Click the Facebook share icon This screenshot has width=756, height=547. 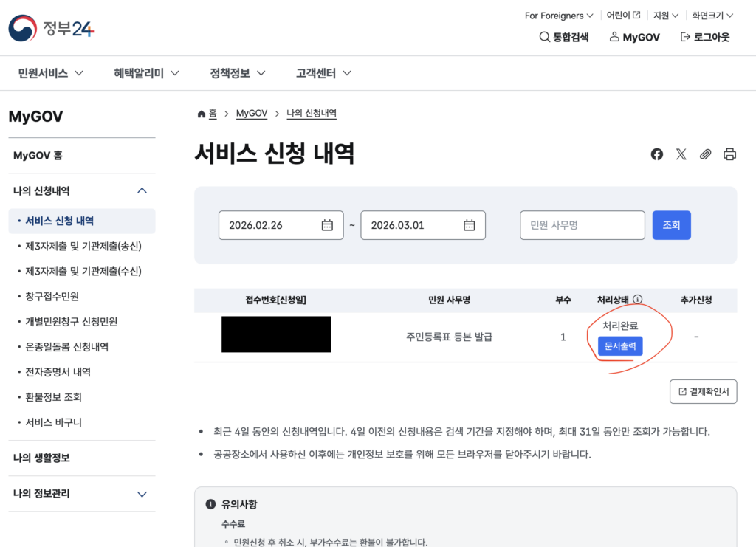point(657,154)
